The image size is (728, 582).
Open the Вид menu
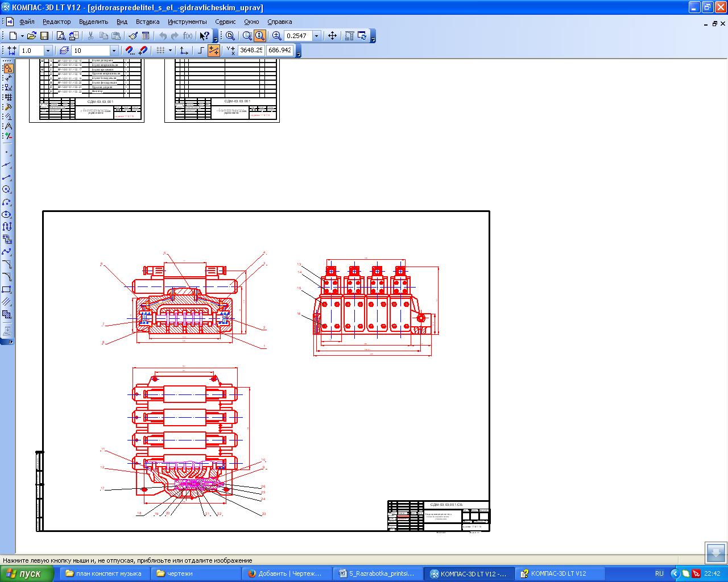click(122, 22)
